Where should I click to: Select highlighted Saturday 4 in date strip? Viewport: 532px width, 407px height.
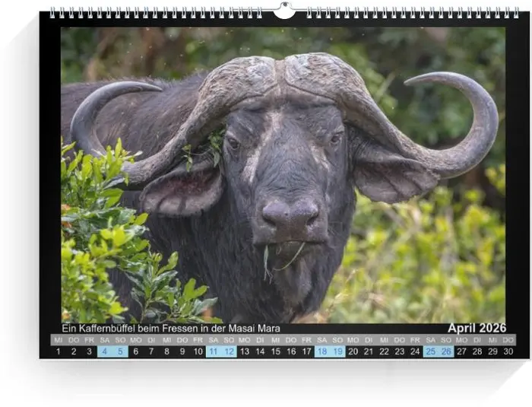click(x=105, y=351)
